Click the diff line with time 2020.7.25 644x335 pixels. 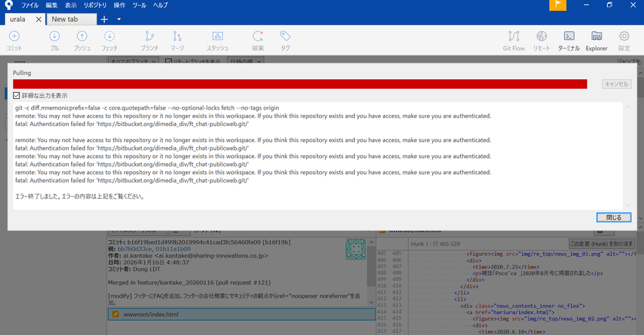[506, 267]
